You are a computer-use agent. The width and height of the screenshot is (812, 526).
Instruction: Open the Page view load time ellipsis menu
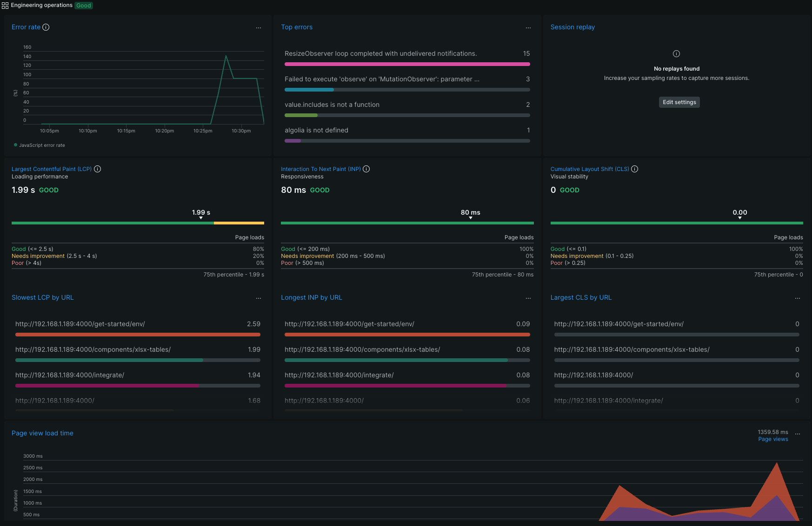798,434
